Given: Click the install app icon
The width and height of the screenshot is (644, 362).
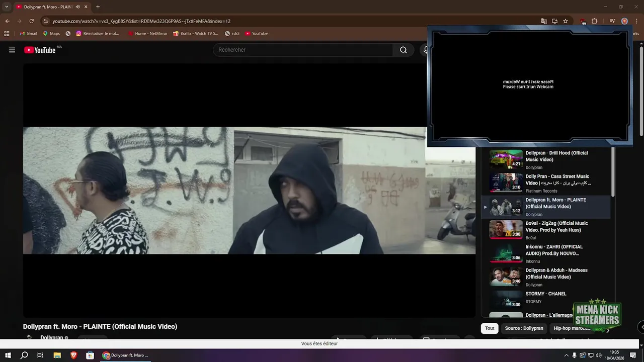Looking at the screenshot, I should pyautogui.click(x=554, y=21).
